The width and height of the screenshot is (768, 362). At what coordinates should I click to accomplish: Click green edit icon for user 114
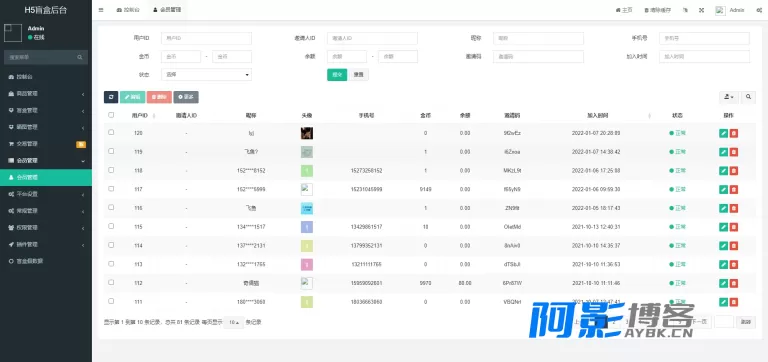click(723, 246)
